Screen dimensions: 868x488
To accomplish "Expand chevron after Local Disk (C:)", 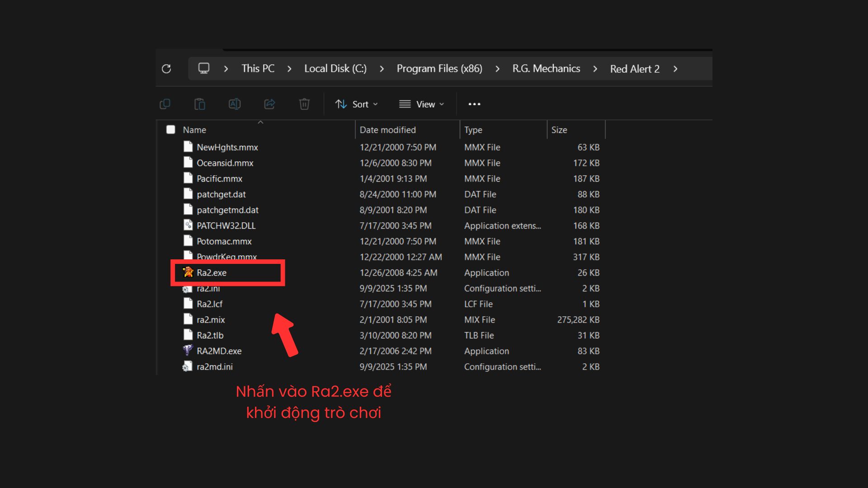I will [x=382, y=69].
